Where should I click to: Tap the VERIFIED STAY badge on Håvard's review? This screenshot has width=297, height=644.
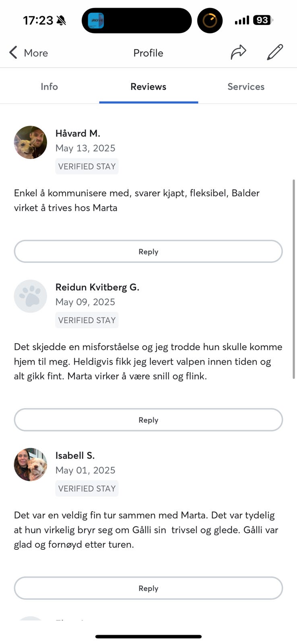87,166
